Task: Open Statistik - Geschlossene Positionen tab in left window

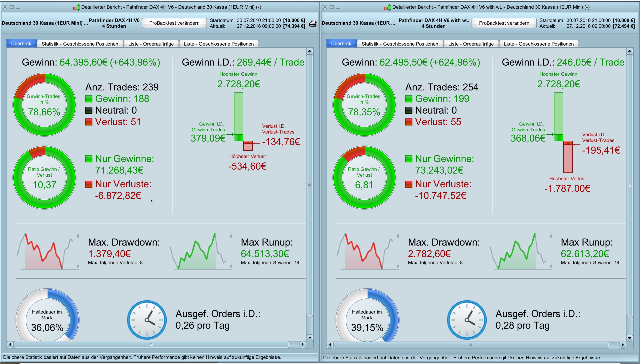Action: tap(80, 44)
